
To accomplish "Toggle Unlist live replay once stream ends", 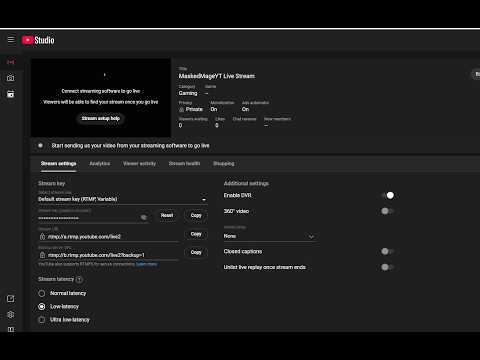I will click(x=388, y=267).
